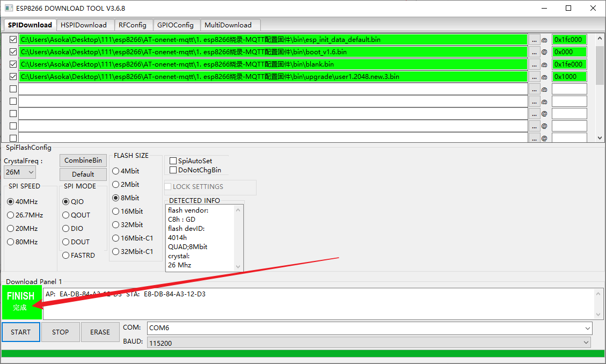Choose 2Mbit flash size
The image size is (606, 364).
click(x=126, y=185)
